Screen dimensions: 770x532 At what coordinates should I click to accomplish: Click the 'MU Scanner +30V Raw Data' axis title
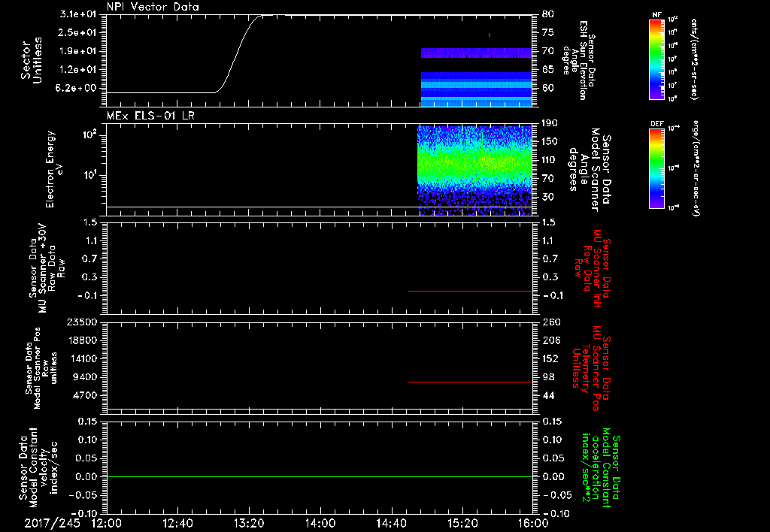point(47,268)
